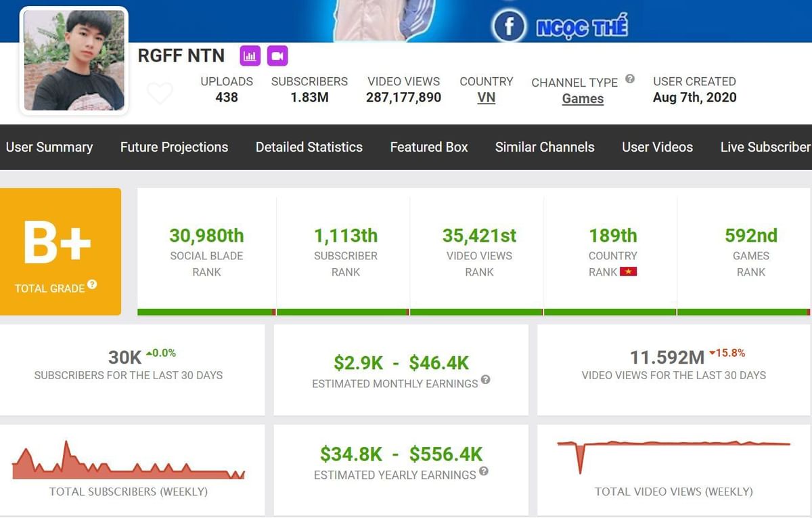Open the Future Projections tab
812x518 pixels.
(174, 147)
